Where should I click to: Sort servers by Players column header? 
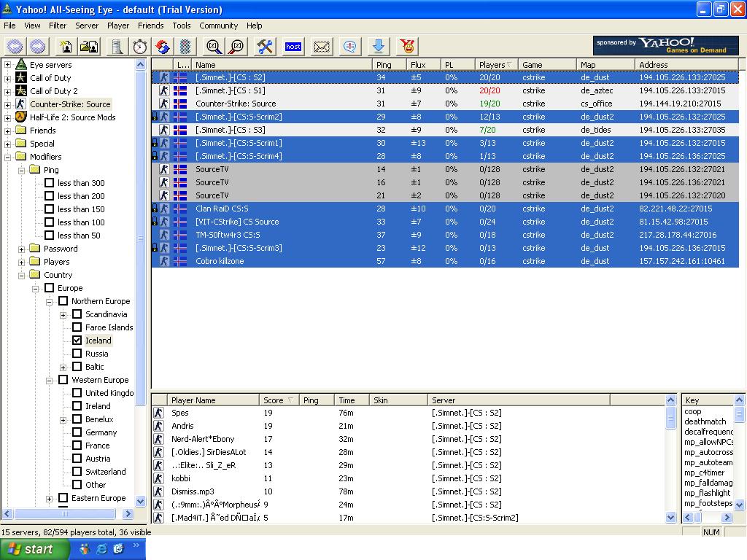(x=496, y=65)
